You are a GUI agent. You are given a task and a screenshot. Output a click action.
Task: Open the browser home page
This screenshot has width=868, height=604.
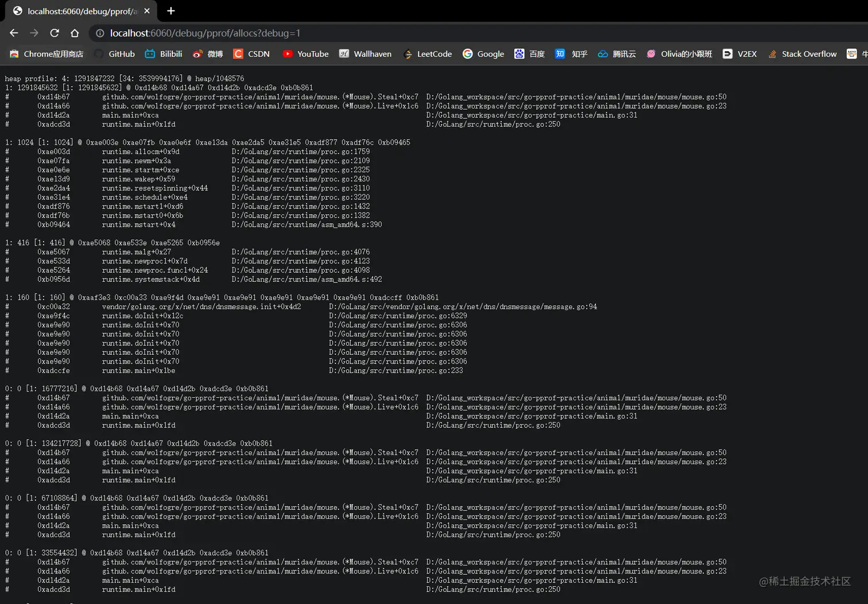(75, 33)
